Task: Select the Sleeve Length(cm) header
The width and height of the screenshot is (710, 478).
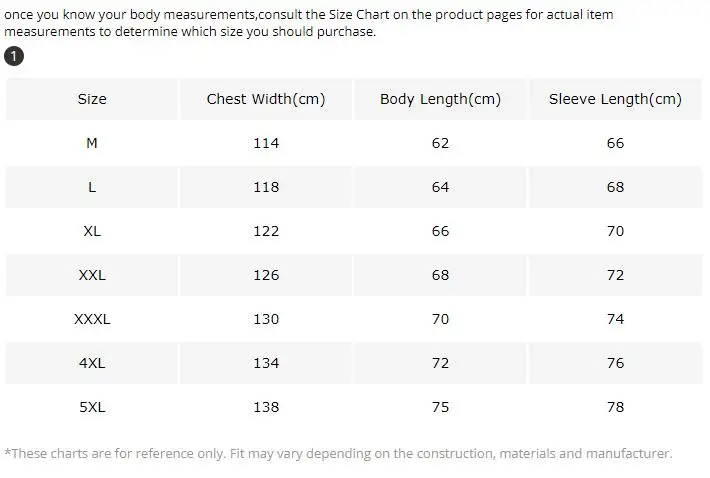Action: pyautogui.click(x=615, y=99)
